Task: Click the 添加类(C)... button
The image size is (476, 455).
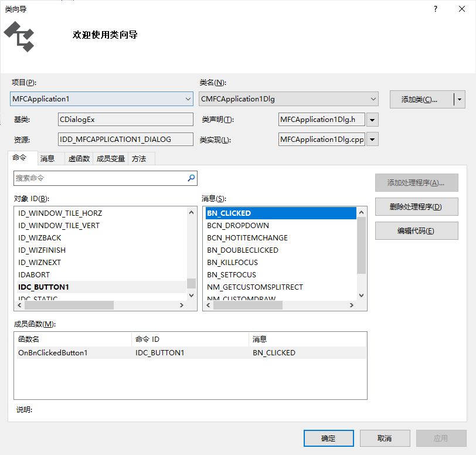Action: [x=421, y=99]
